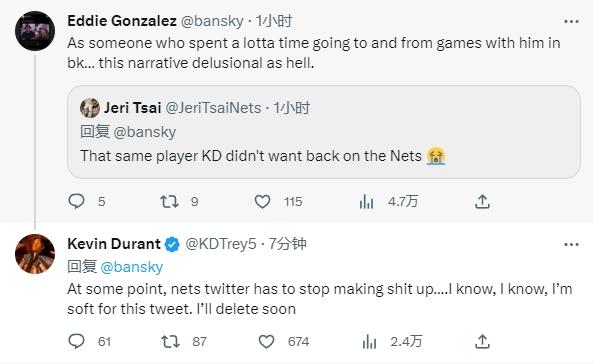
Task: Open the quoted Jeri Tsai tweet text
Action: (x=251, y=156)
